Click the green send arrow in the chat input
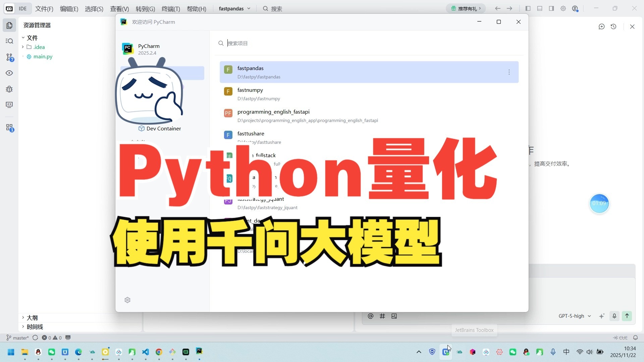 (627, 316)
